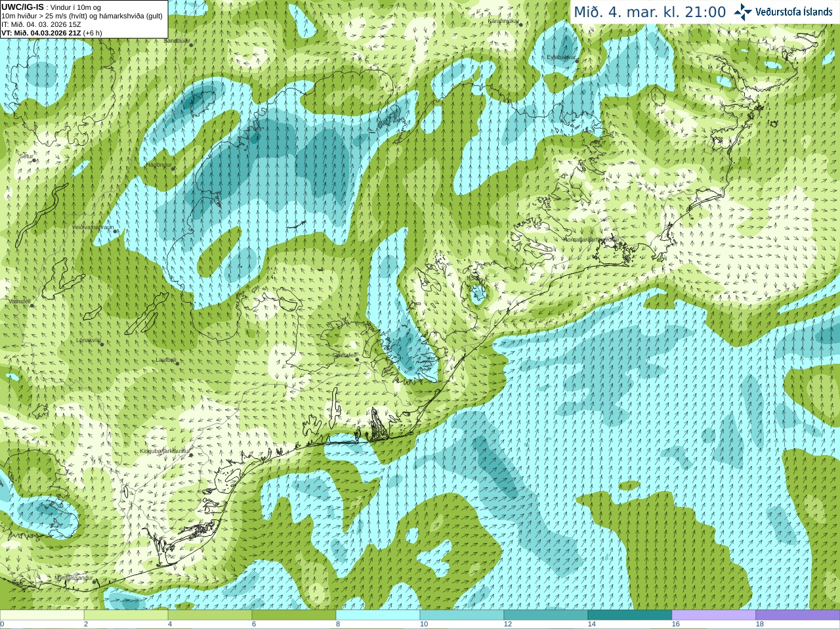Click the legend value 0
This screenshot has height=629, width=840.
(x=2, y=624)
